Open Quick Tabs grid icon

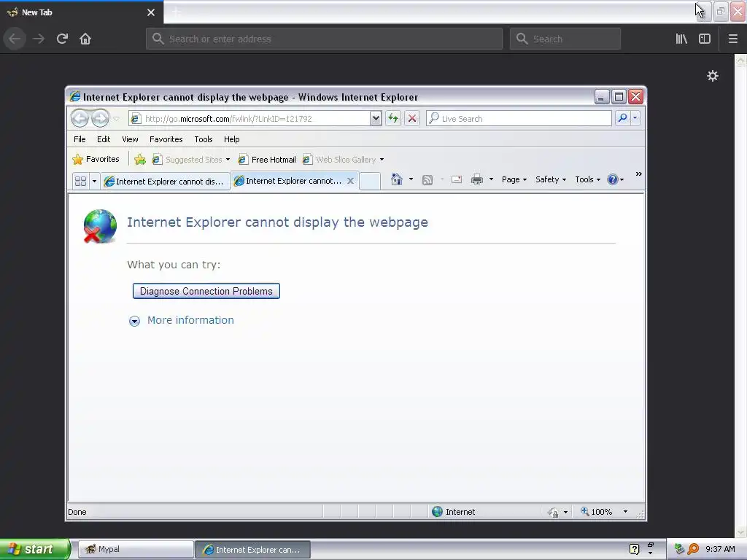tap(80, 181)
